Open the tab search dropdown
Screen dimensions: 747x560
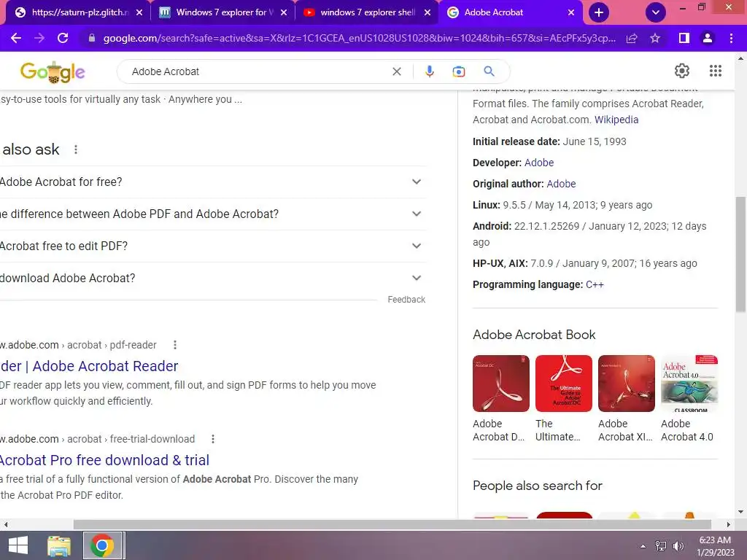point(656,12)
